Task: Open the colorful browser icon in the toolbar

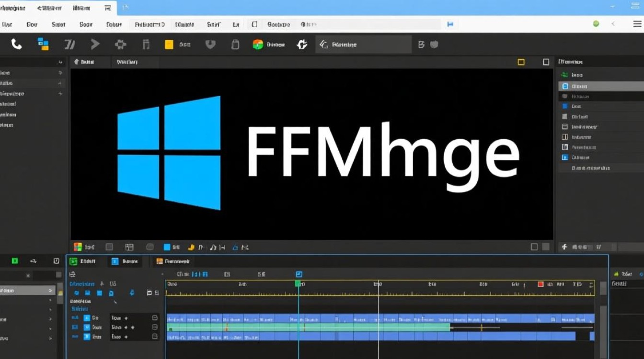Action: 257,44
